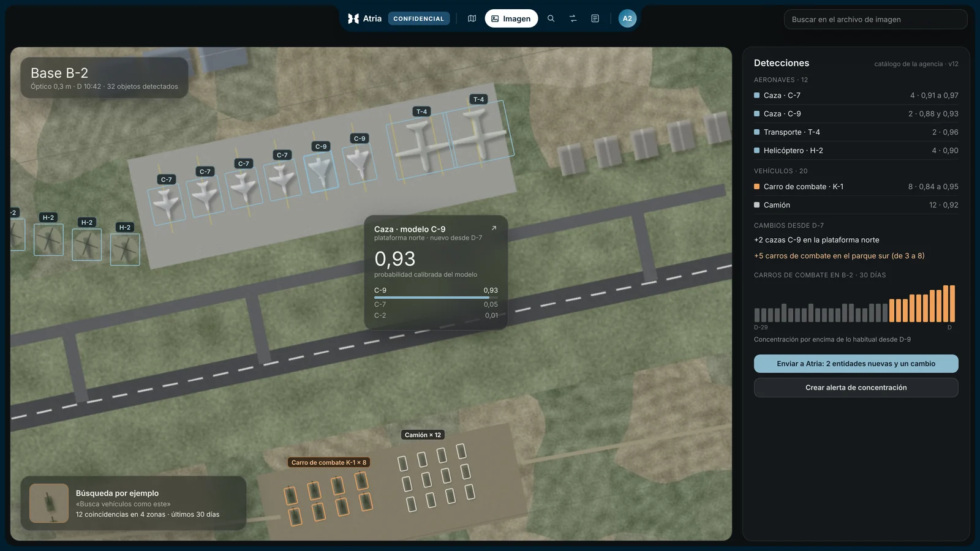This screenshot has width=980, height=551.
Task: Click 'catálogo de la agencia · v12' text
Action: click(916, 64)
